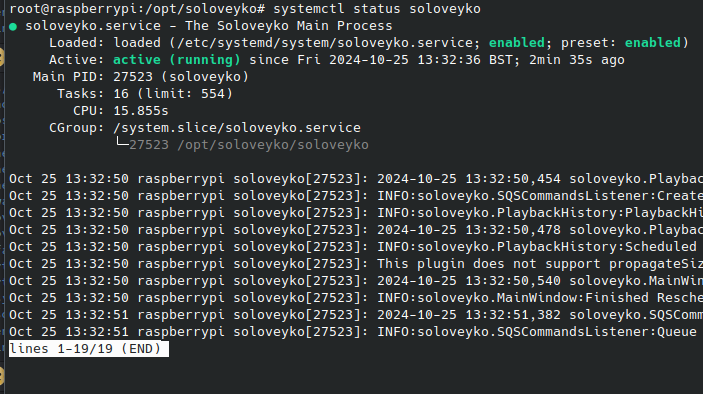The width and height of the screenshot is (703, 394).
Task: Click the 13:32:50,454 timestamp log entry
Action: 356,178
